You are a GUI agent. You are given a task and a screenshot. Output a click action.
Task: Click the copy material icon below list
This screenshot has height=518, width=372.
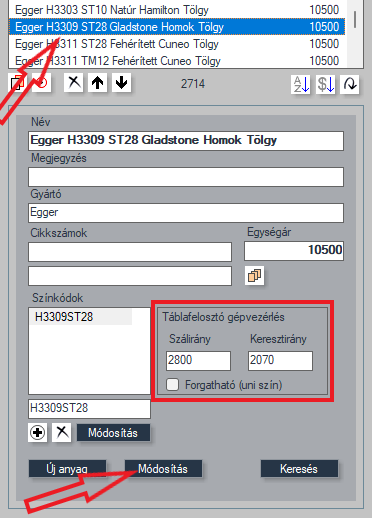point(17,83)
